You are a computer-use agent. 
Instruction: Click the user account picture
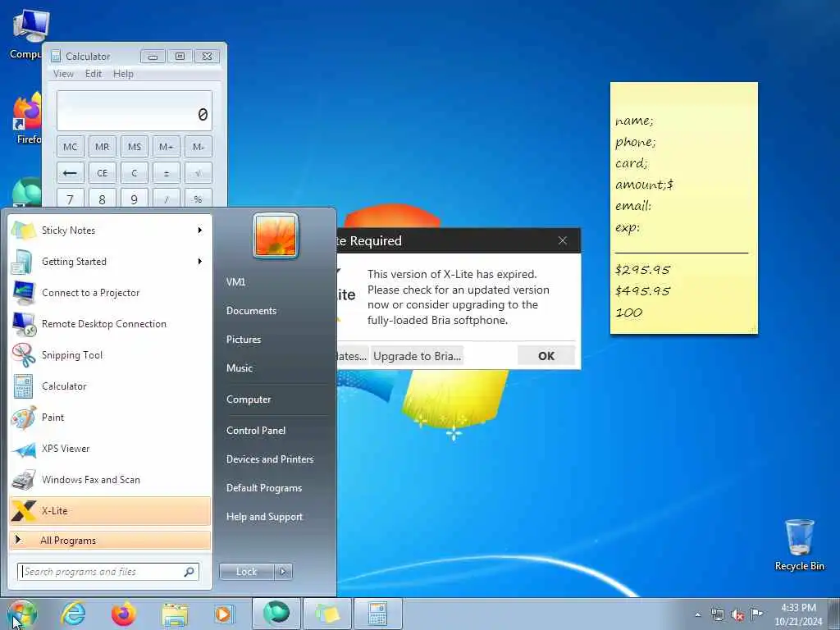click(x=276, y=235)
